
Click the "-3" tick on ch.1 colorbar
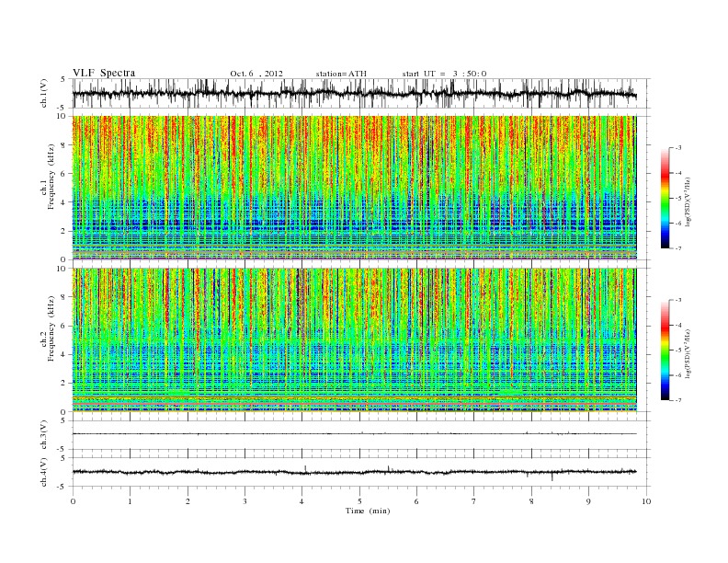point(677,148)
